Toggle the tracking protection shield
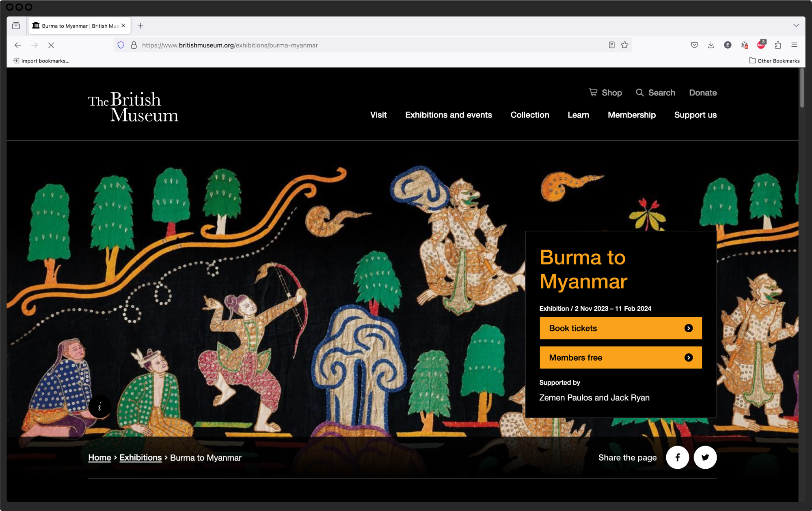812x511 pixels. pyautogui.click(x=121, y=45)
